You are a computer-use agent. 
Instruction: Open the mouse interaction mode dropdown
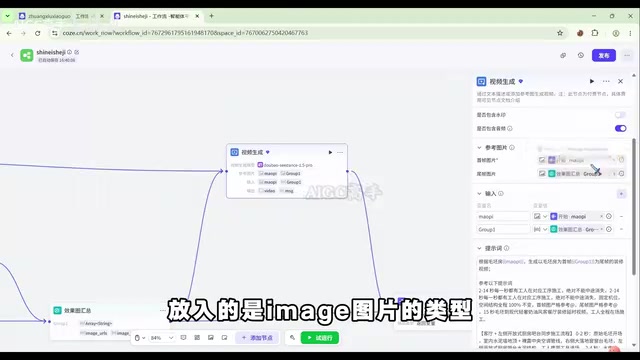pos(140,338)
